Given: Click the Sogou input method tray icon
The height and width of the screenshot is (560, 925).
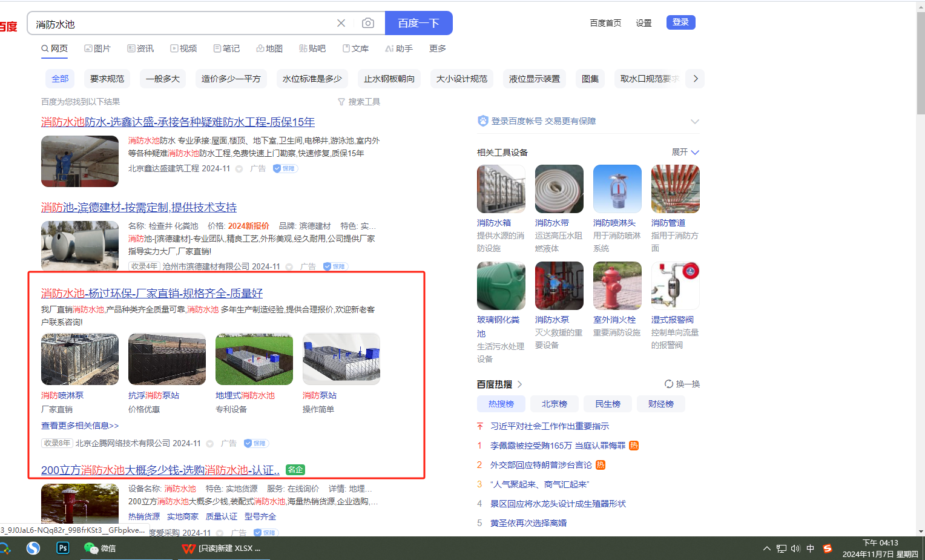Looking at the screenshot, I should (x=828, y=548).
